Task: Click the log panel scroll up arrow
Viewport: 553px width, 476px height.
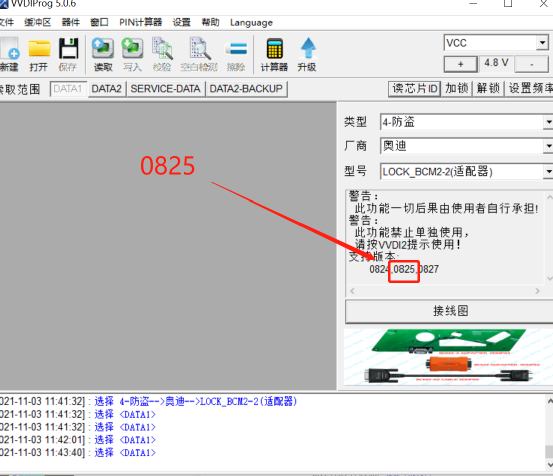Action: [549, 401]
